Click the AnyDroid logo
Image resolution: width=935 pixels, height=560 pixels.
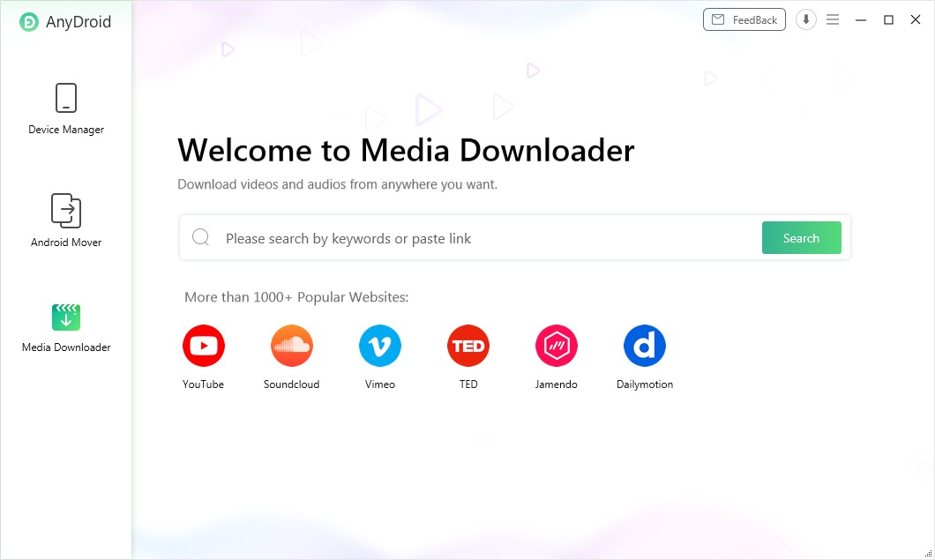(29, 22)
